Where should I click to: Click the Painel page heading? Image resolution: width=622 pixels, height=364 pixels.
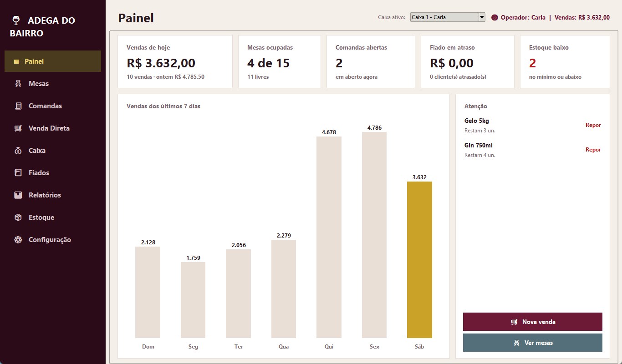(x=136, y=18)
